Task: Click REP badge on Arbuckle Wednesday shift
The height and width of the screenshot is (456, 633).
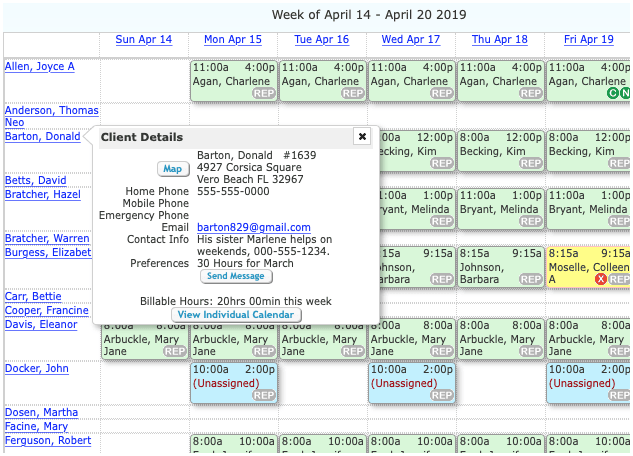Action: (x=442, y=351)
